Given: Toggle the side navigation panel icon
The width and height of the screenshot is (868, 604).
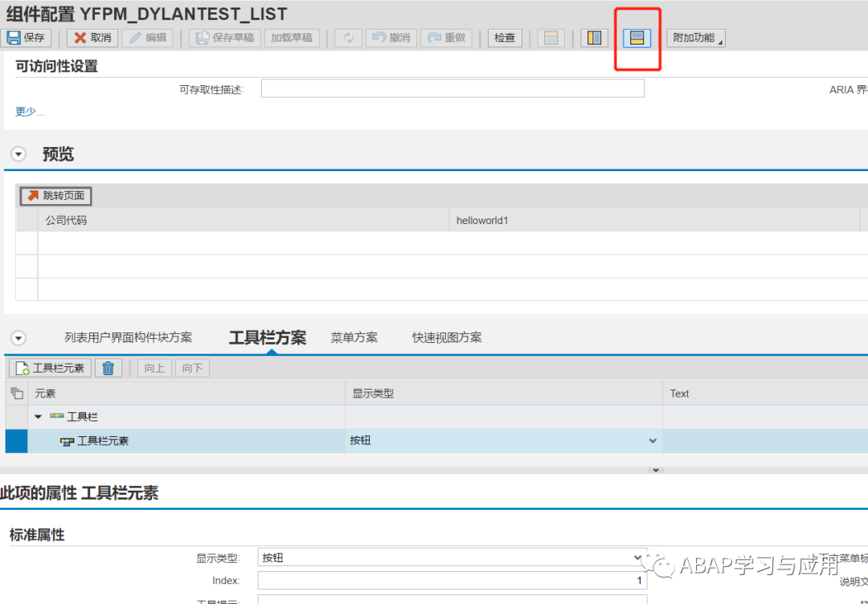Looking at the screenshot, I should 594,38.
